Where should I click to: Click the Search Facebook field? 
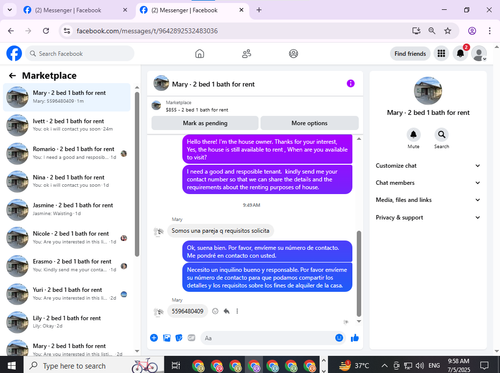[80, 54]
